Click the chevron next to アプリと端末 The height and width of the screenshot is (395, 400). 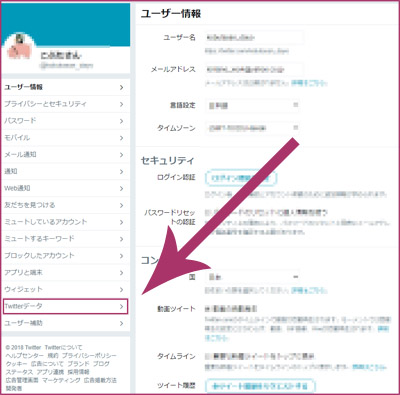click(x=121, y=273)
